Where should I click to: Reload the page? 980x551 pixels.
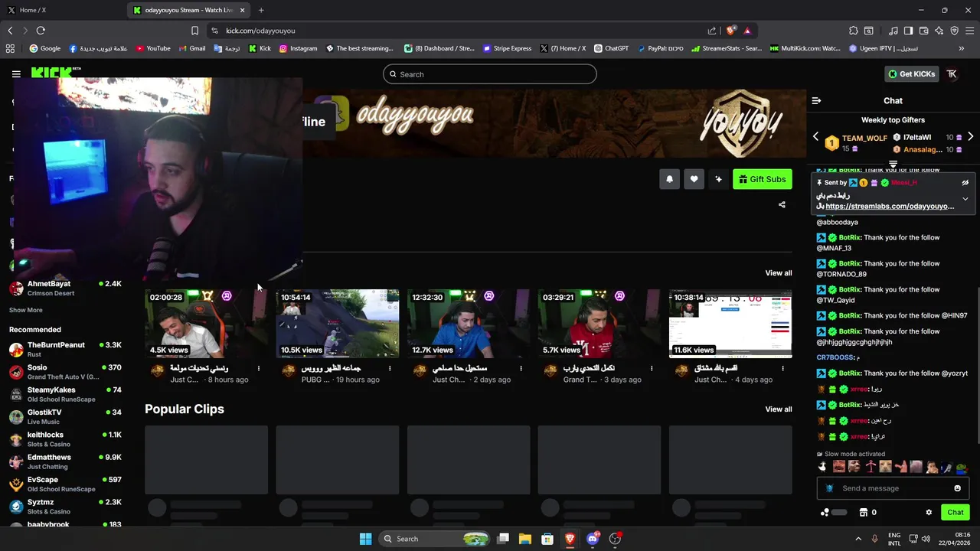(x=41, y=31)
